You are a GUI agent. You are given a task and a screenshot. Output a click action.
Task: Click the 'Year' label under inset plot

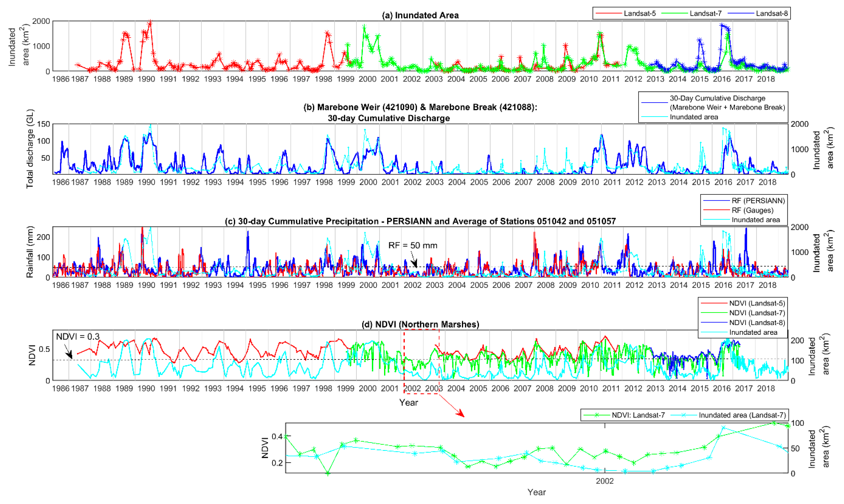click(x=536, y=492)
